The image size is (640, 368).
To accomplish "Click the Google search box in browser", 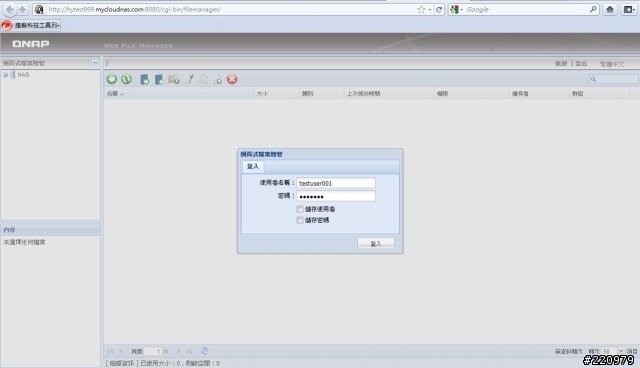I will [527, 9].
